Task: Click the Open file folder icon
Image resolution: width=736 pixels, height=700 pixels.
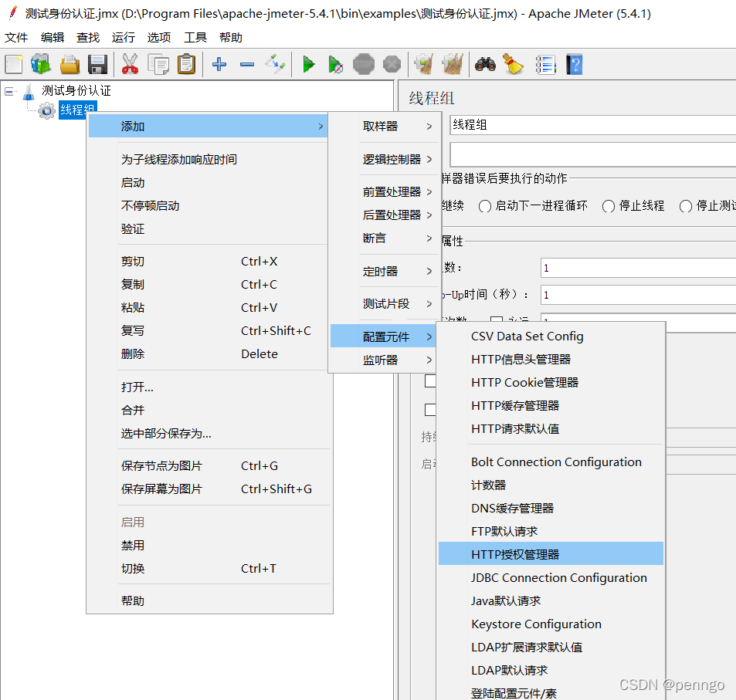Action: click(x=70, y=64)
